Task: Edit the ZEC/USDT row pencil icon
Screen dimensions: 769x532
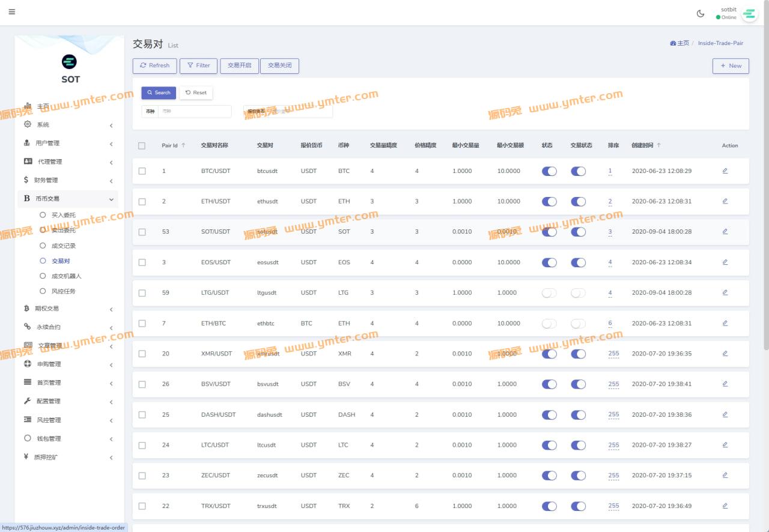Action: (725, 475)
